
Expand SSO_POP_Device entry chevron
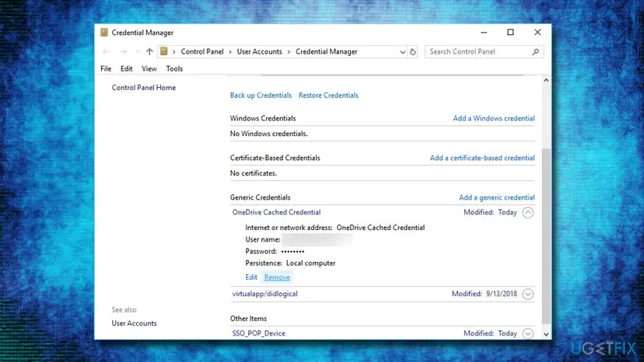(528, 333)
